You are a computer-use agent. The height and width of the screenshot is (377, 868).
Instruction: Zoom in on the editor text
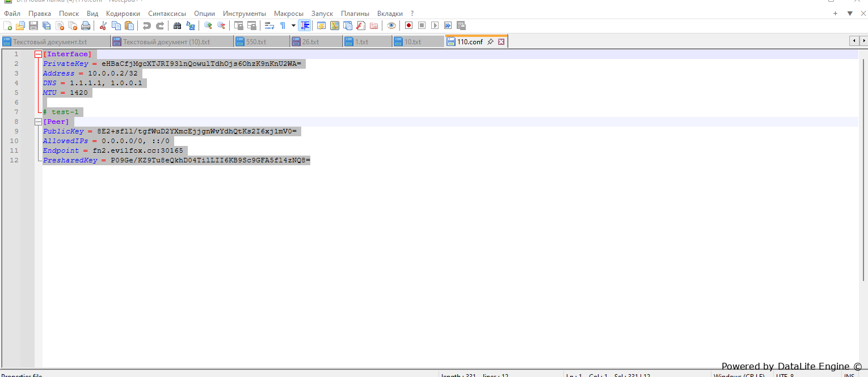click(x=208, y=26)
